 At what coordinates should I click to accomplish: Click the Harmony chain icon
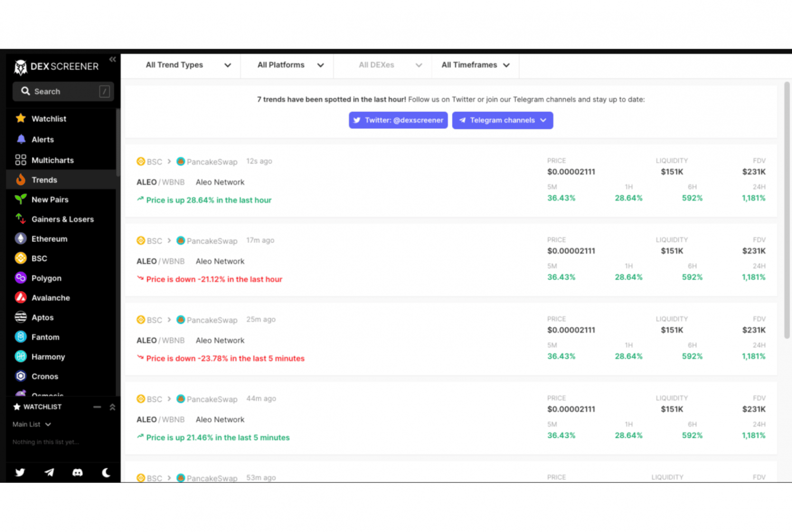tap(21, 356)
